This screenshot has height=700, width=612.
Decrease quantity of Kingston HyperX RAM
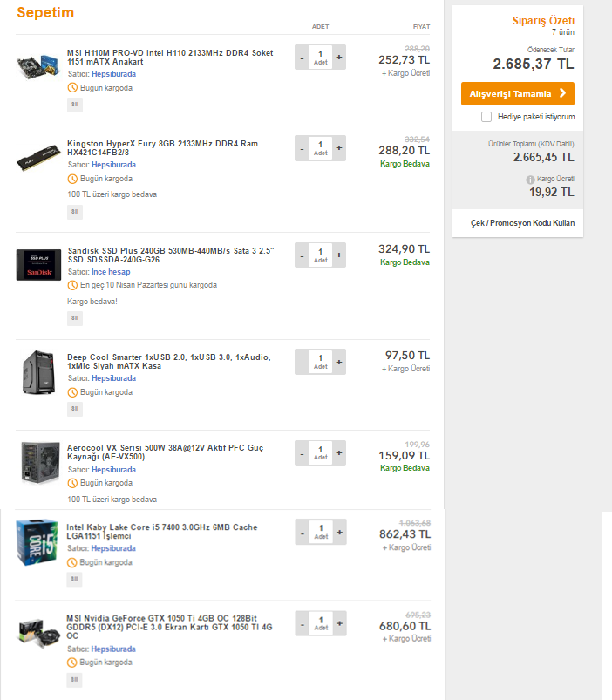pyautogui.click(x=302, y=149)
